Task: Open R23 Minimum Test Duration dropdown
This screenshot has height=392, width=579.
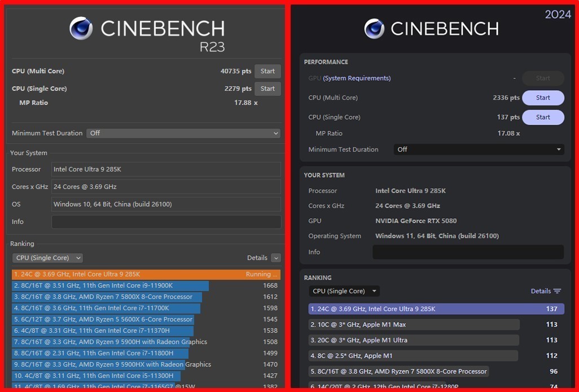Action: tap(183, 133)
